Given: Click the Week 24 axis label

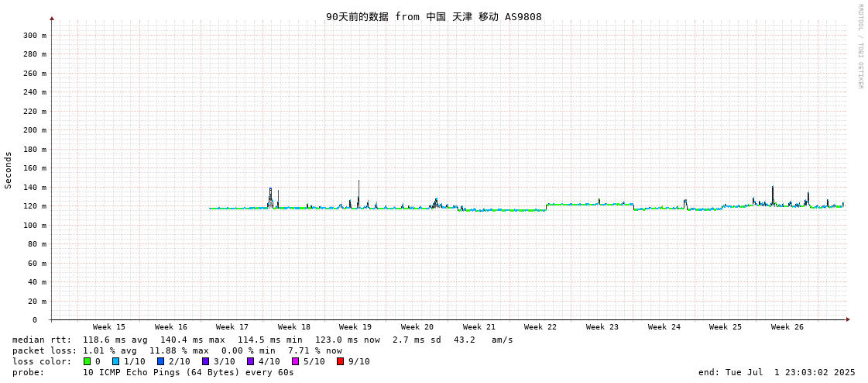Looking at the screenshot, I should coord(664,327).
